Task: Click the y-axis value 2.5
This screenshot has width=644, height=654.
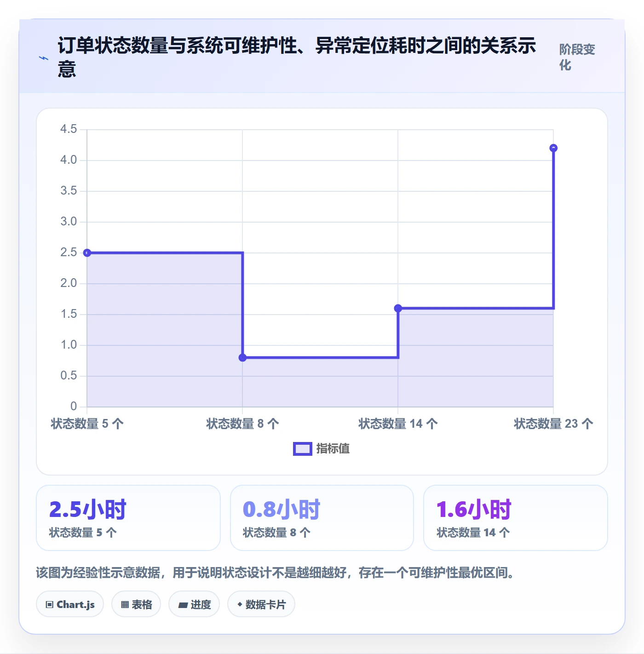Action: pyautogui.click(x=69, y=252)
